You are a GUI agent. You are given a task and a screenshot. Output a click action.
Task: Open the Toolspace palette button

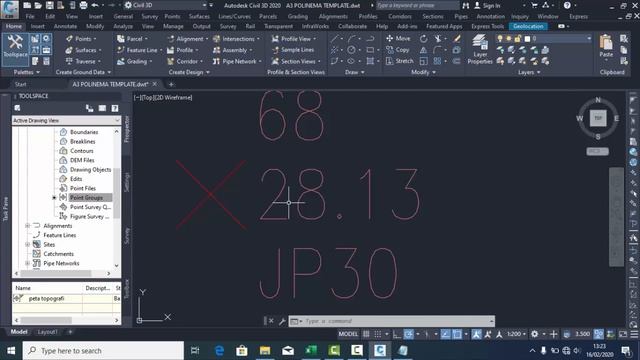pyautogui.click(x=15, y=49)
